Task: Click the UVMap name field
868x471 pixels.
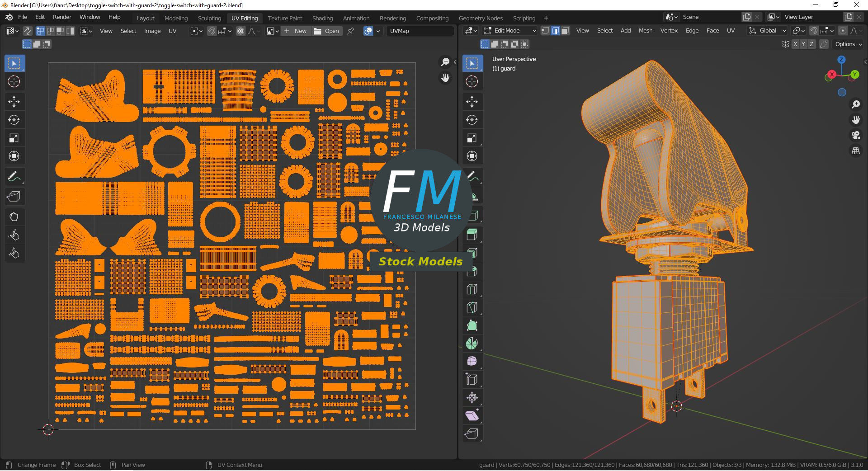Action: click(x=420, y=31)
